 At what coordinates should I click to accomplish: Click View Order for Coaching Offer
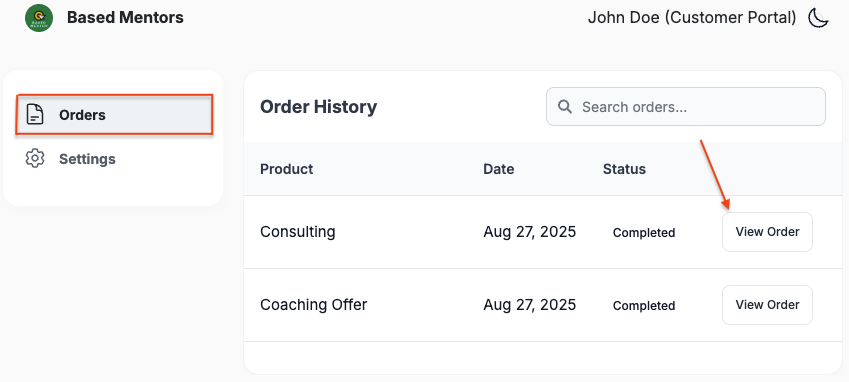pos(767,305)
